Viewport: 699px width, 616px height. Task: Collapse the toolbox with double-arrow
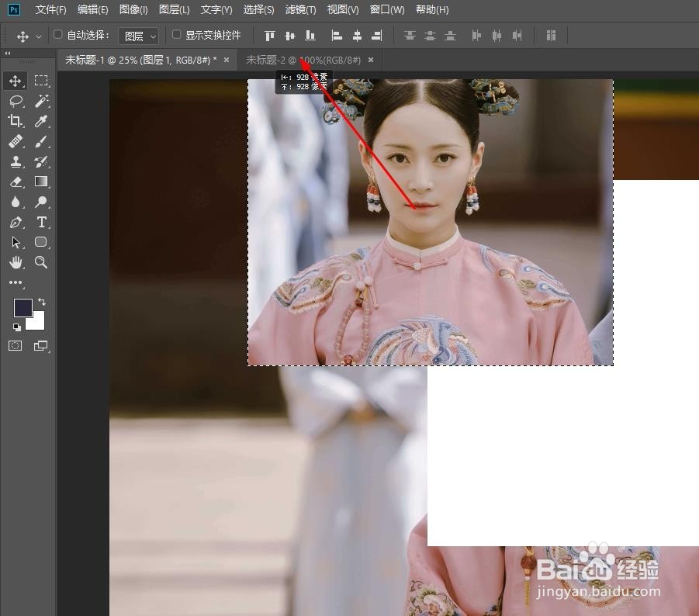pyautogui.click(x=7, y=54)
